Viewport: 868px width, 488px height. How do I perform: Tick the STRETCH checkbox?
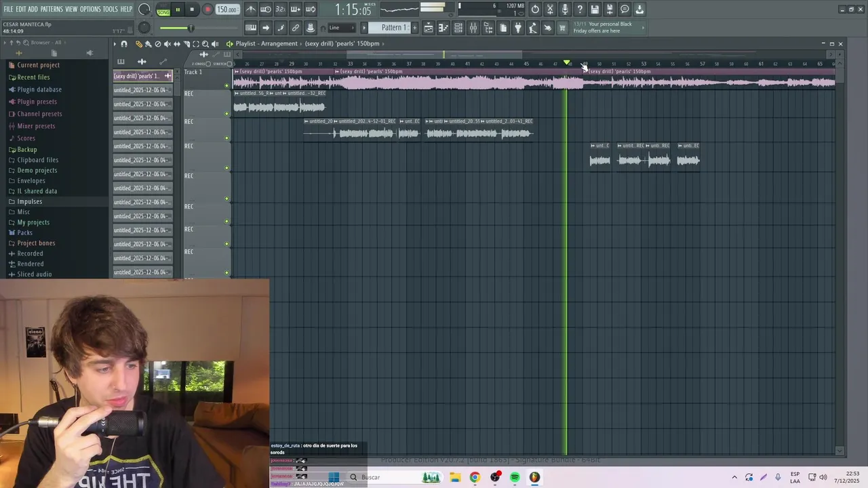click(230, 64)
